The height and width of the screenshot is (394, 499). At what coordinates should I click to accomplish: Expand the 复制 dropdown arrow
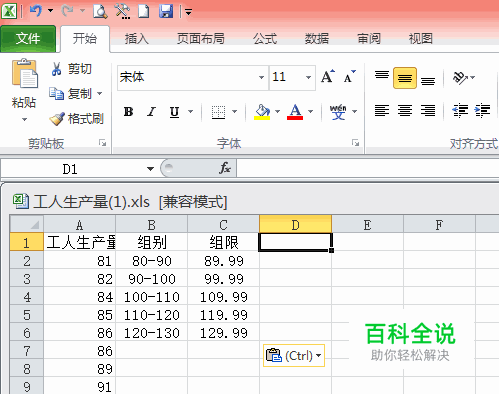pos(99,94)
